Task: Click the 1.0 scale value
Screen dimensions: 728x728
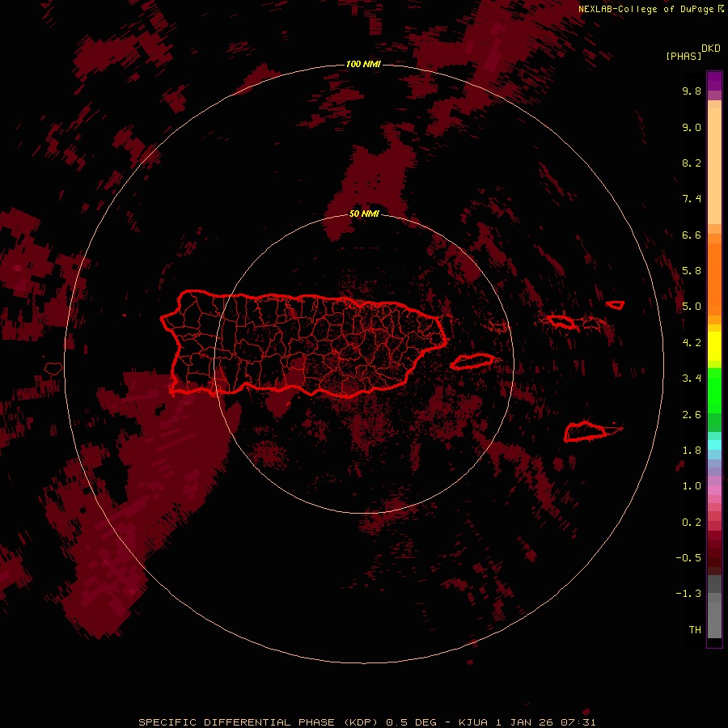Action: [x=692, y=486]
